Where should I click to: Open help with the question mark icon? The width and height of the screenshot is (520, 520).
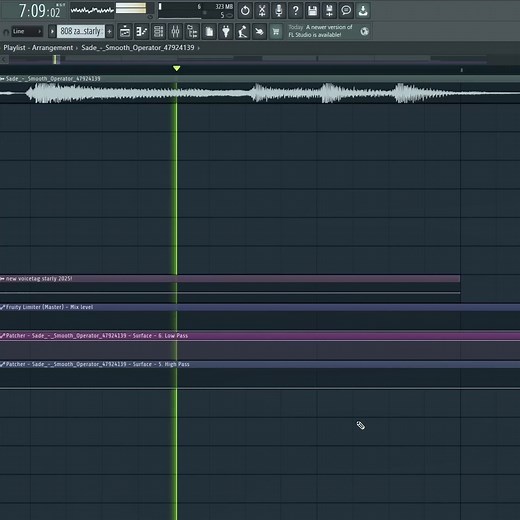(295, 11)
